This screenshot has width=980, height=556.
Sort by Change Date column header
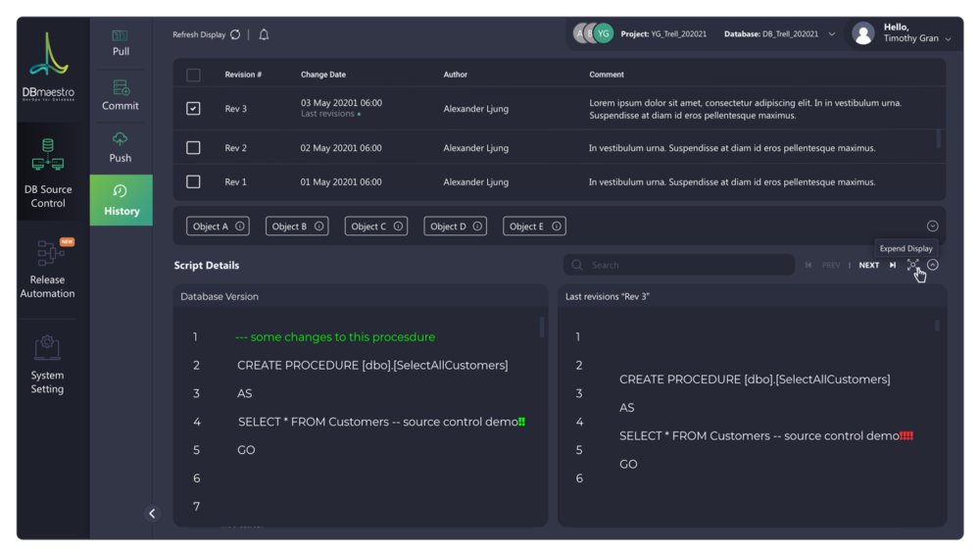[x=323, y=75]
